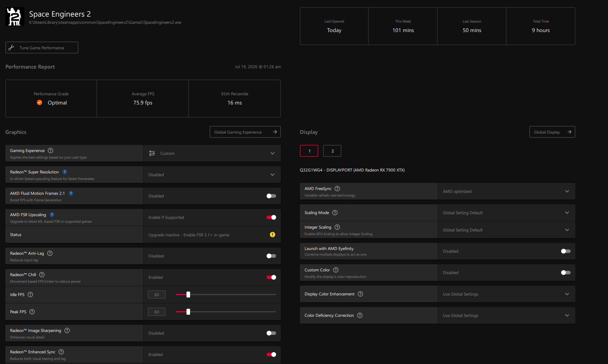
Task: Click the yellow warning icon in Status row
Action: click(x=272, y=235)
